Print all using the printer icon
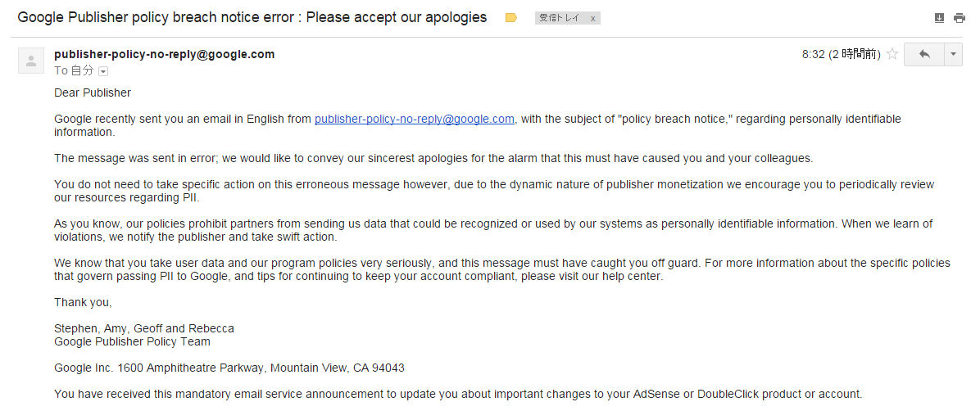The image size is (980, 420). (960, 17)
